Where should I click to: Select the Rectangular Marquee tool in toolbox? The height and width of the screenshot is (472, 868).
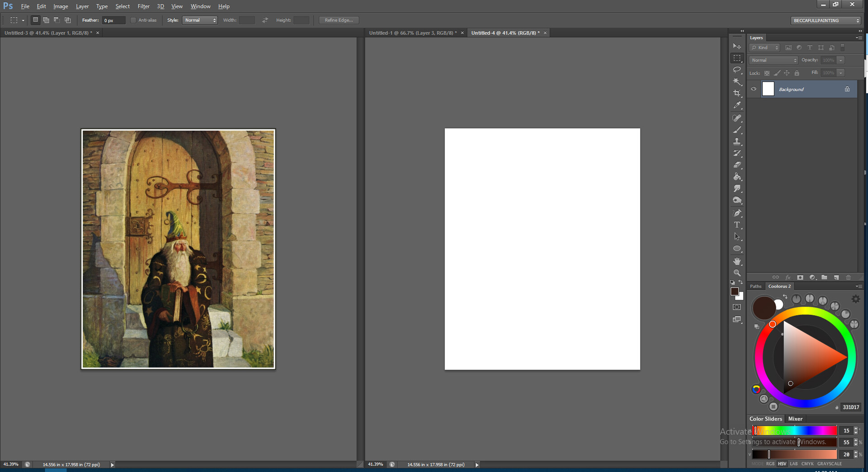click(x=737, y=58)
